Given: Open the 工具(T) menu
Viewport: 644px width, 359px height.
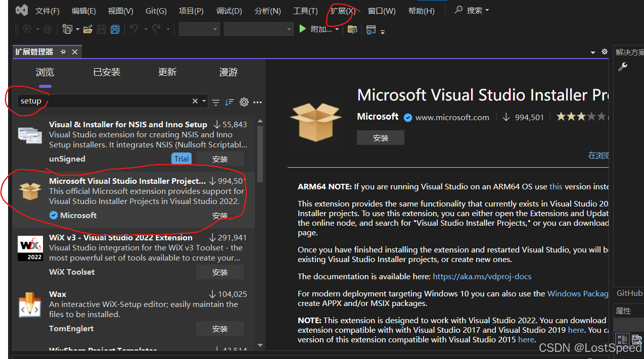Looking at the screenshot, I should tap(306, 11).
